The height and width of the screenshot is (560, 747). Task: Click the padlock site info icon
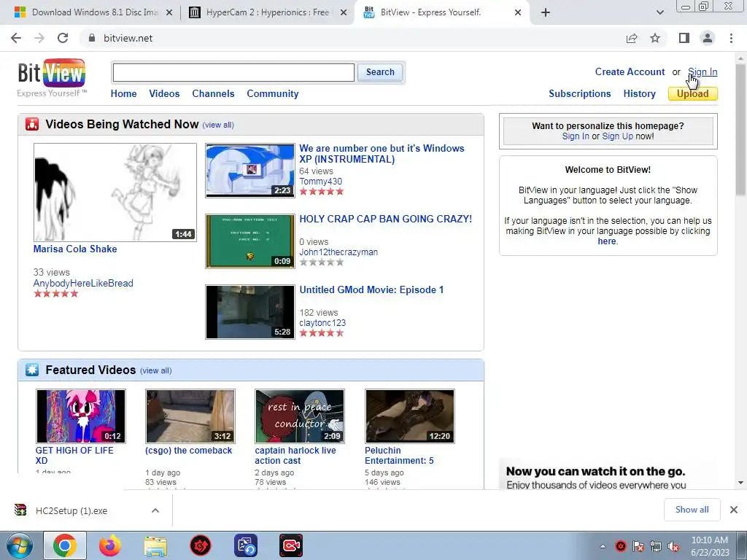click(x=92, y=38)
